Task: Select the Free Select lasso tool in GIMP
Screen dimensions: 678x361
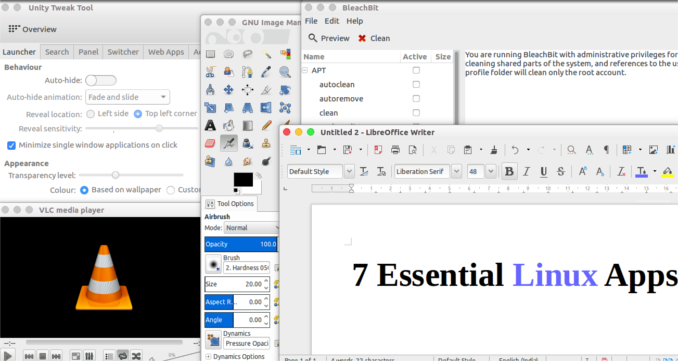Action: click(247, 54)
